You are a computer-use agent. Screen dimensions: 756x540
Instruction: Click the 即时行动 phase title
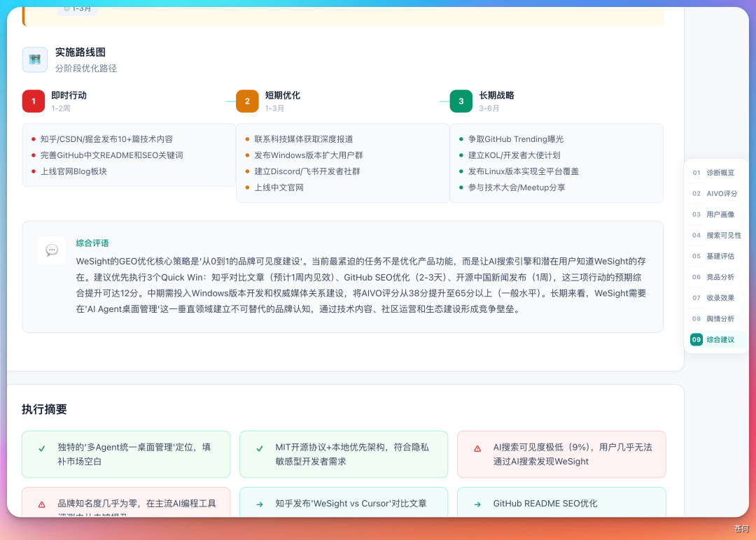point(69,95)
